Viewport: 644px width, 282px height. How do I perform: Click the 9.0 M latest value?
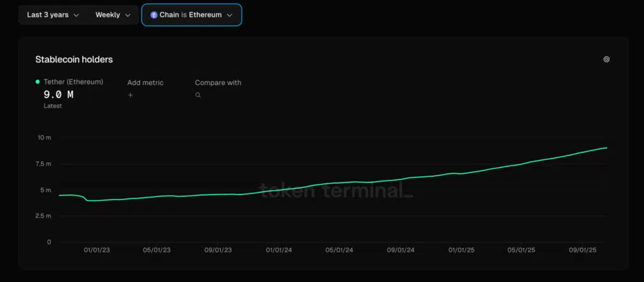pos(58,94)
